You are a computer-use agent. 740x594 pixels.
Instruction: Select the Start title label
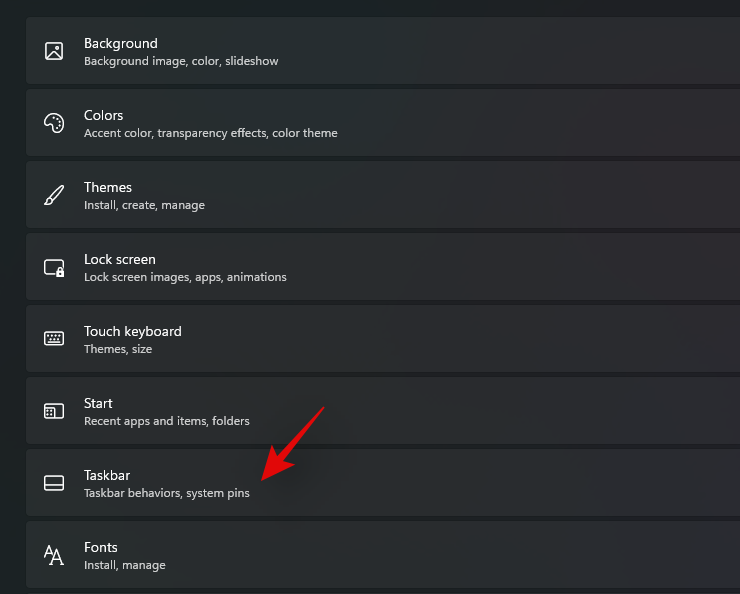(98, 403)
